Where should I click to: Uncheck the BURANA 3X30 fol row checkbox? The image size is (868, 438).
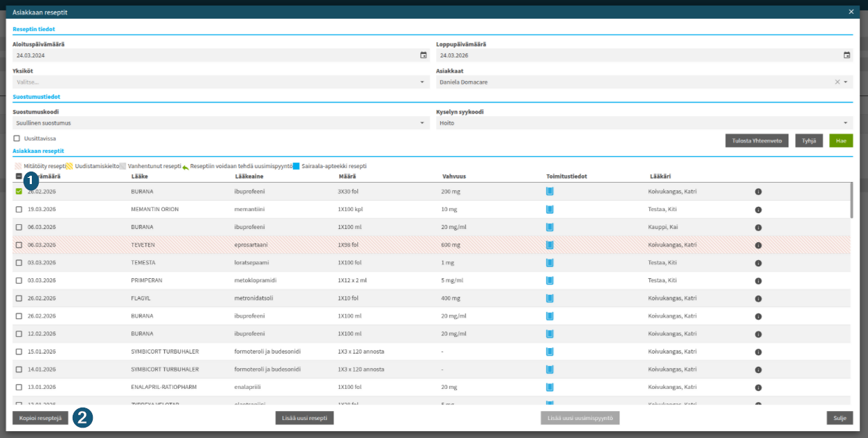19,191
